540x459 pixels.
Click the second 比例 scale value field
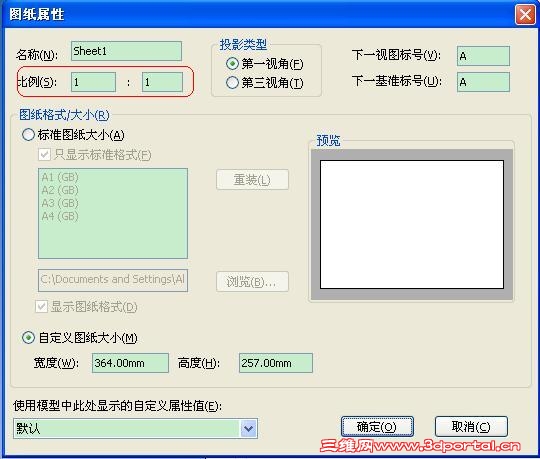[x=162, y=82]
